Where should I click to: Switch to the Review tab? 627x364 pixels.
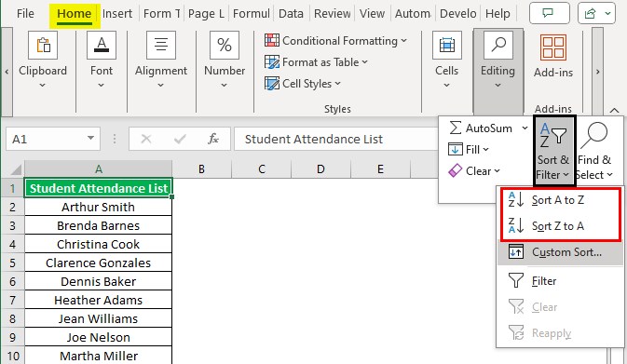pyautogui.click(x=333, y=14)
